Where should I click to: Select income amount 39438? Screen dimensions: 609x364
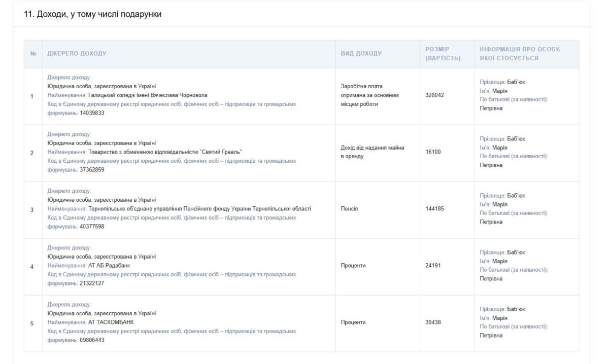point(433,322)
